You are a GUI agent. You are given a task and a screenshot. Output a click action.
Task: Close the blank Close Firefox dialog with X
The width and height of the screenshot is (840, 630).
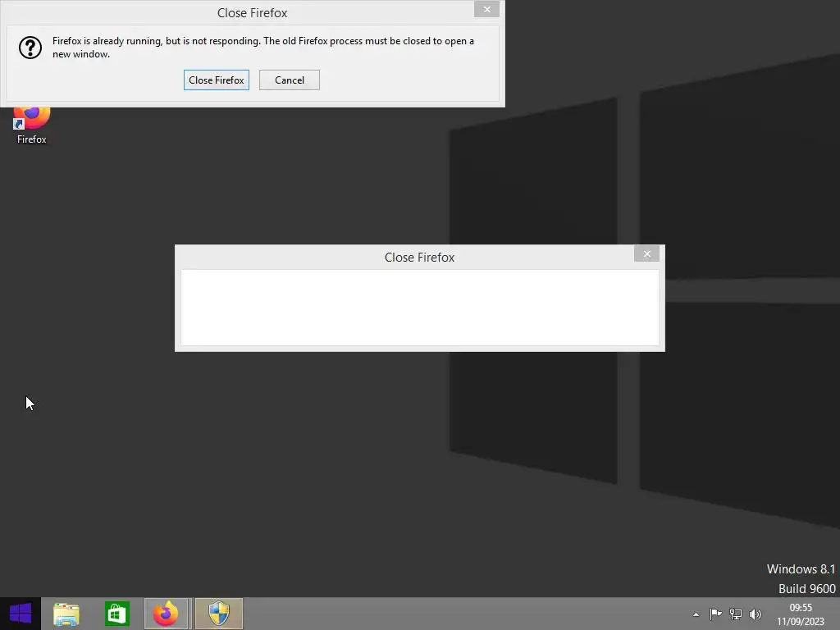click(646, 254)
